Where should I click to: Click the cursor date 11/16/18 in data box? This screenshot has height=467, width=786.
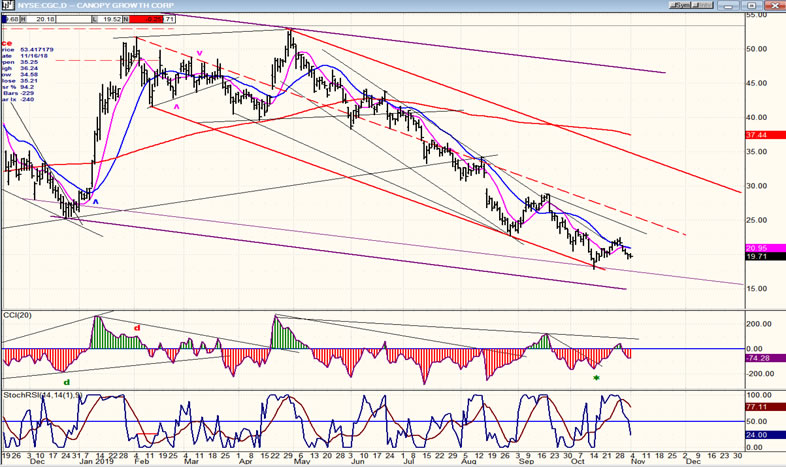34,56
